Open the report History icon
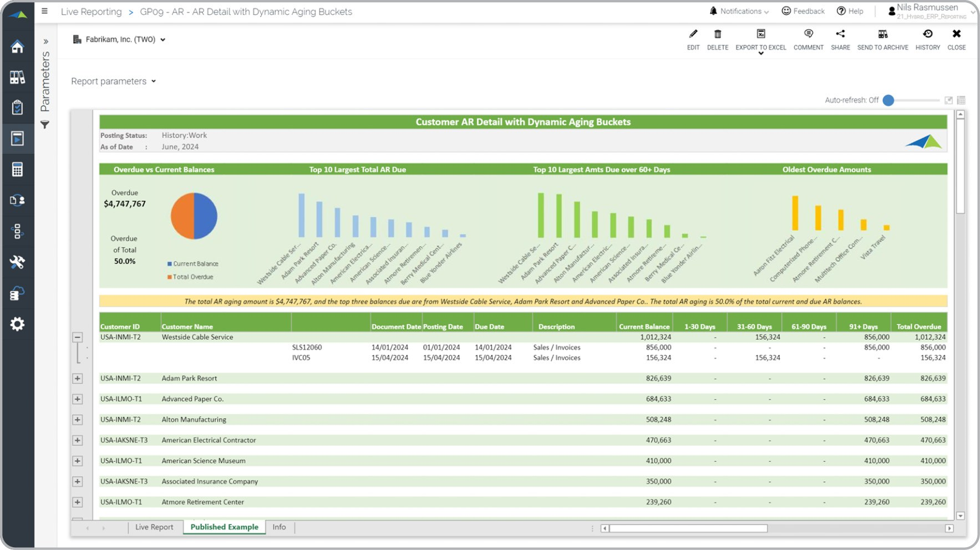This screenshot has height=550, width=980. point(927,34)
